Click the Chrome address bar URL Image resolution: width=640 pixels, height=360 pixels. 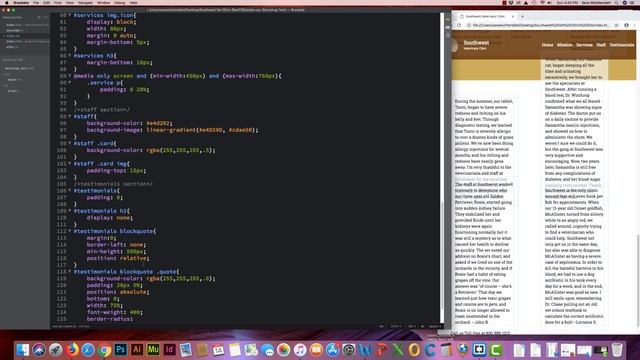click(541, 25)
